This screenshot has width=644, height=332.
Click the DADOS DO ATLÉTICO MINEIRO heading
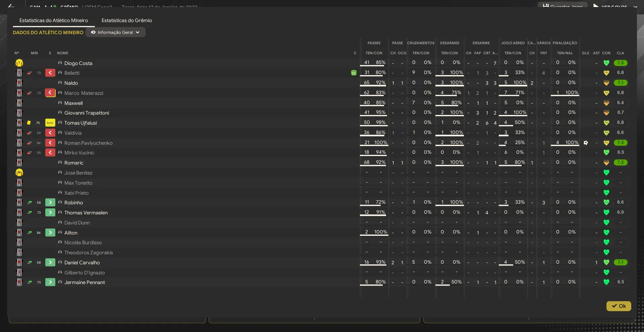point(48,32)
